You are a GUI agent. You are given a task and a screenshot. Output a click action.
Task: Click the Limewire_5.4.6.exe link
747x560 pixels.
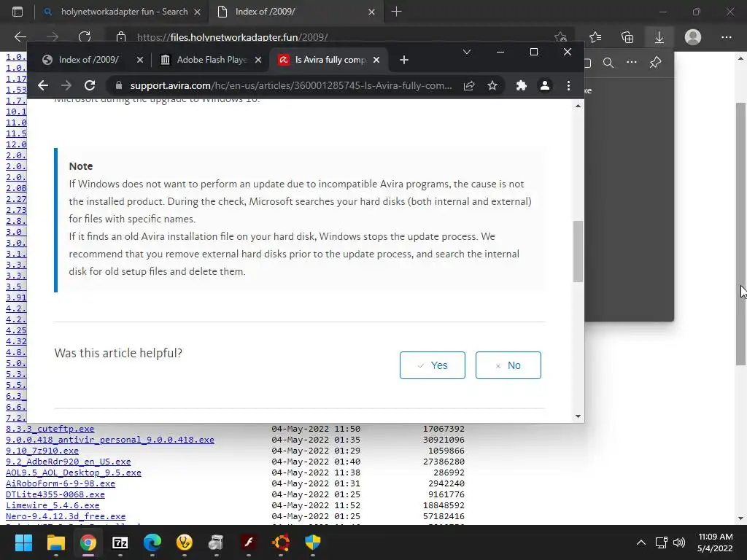[x=53, y=505]
